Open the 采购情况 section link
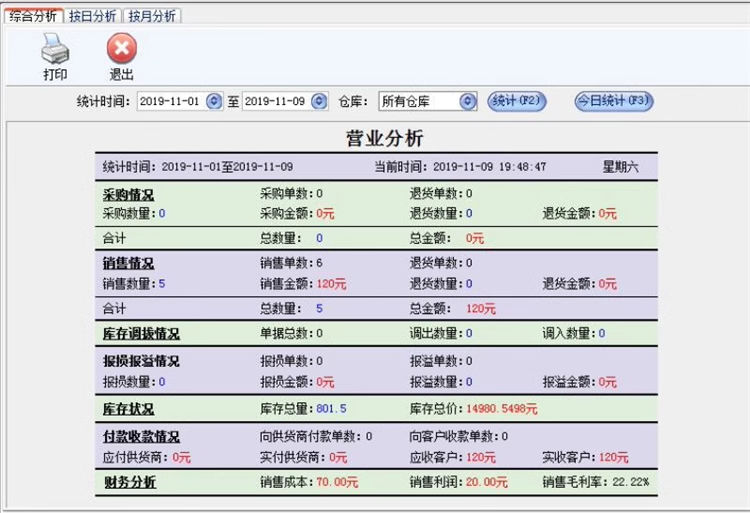 pos(128,195)
